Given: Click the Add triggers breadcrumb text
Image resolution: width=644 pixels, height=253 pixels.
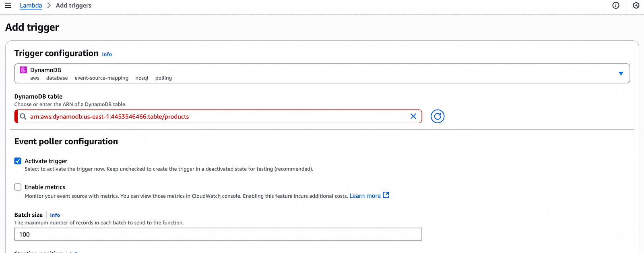Looking at the screenshot, I should pyautogui.click(x=74, y=6).
